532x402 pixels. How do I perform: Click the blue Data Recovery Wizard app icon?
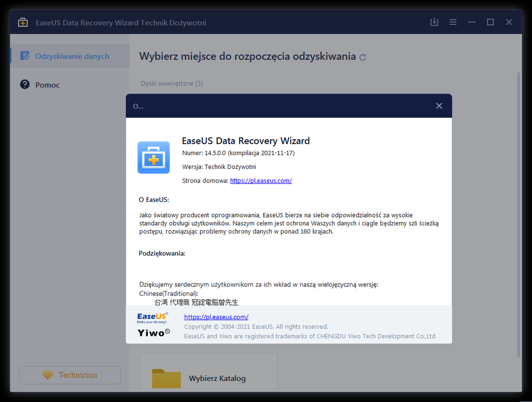coord(154,157)
